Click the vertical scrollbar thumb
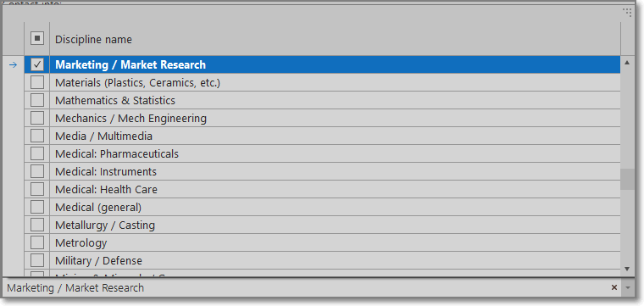The width and height of the screenshot is (644, 306). point(627,179)
